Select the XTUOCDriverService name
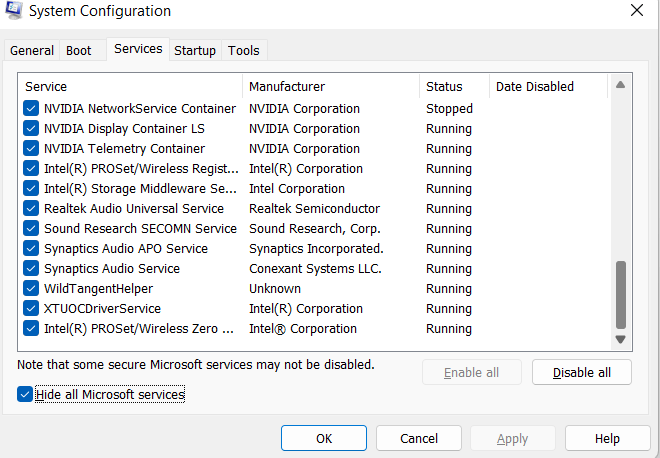 tap(102, 309)
